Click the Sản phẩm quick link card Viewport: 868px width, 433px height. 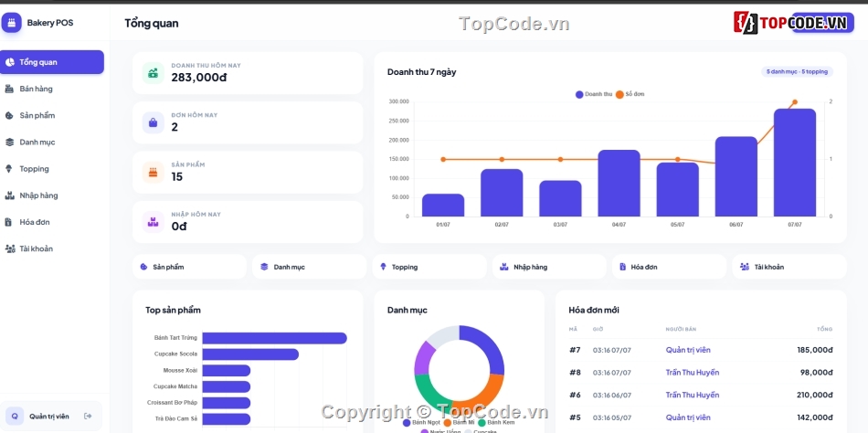[x=189, y=267]
